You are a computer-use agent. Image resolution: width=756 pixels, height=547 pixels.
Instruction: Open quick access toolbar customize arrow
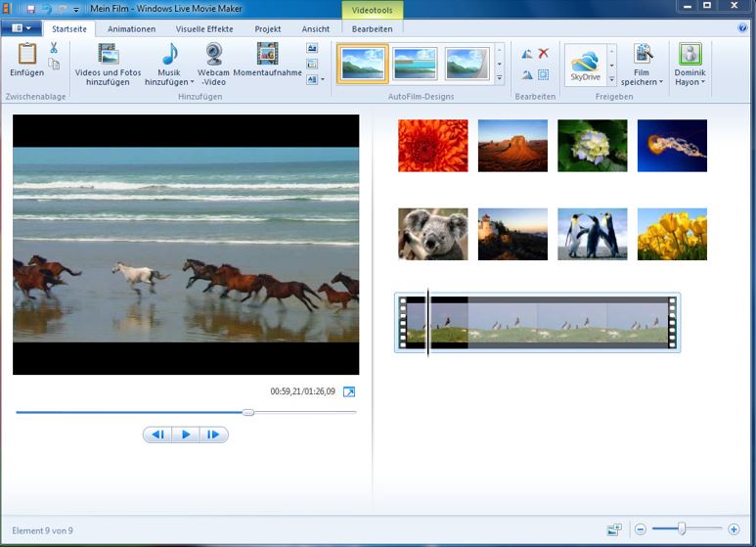pyautogui.click(x=76, y=9)
